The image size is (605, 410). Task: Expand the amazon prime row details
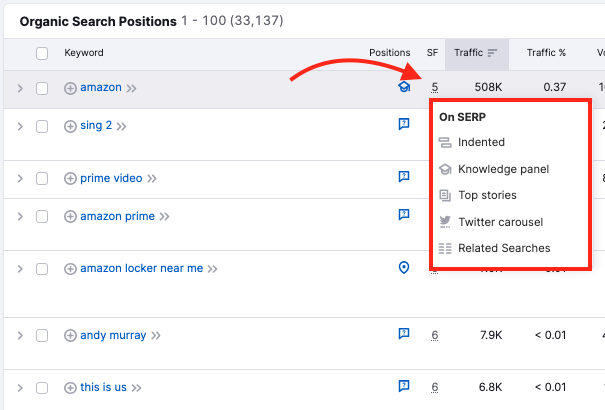pos(20,216)
